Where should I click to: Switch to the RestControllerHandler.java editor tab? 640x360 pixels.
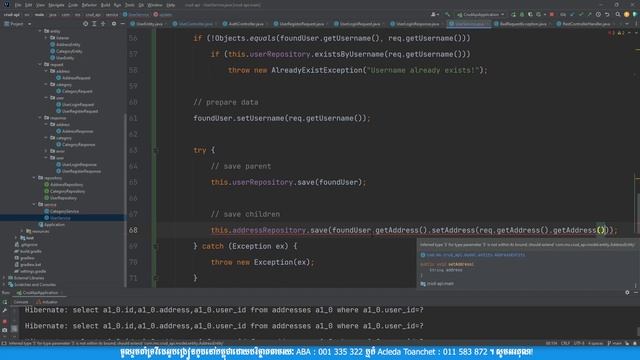tap(586, 24)
